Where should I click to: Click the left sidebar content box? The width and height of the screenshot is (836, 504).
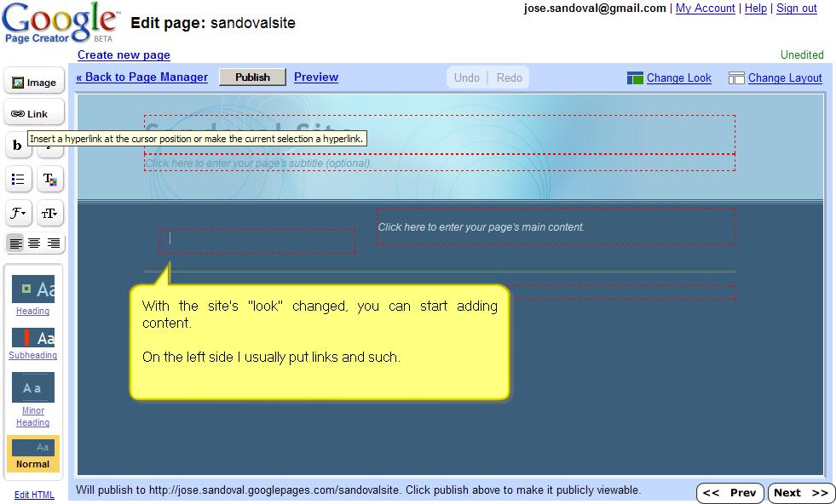pyautogui.click(x=257, y=241)
